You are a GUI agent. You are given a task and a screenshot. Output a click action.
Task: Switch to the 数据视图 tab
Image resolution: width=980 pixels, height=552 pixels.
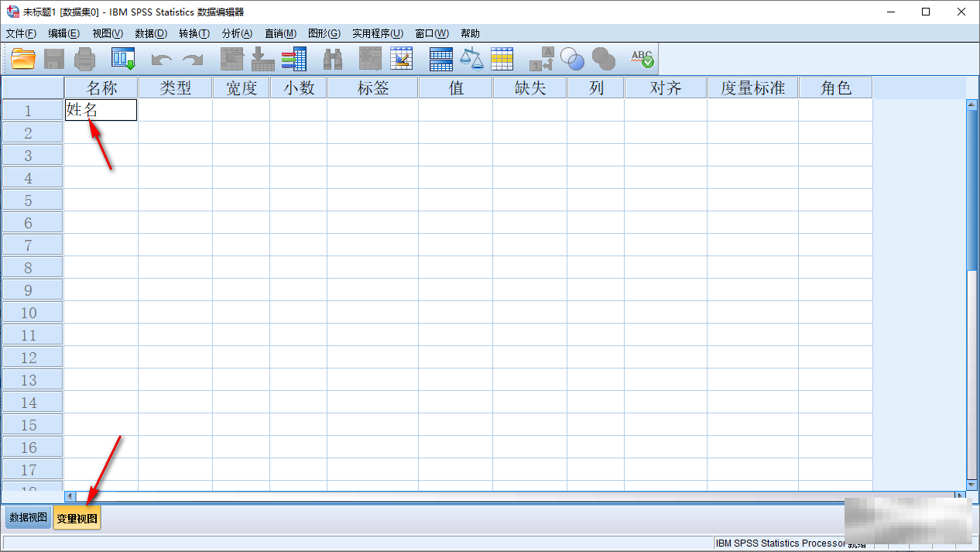(x=29, y=518)
